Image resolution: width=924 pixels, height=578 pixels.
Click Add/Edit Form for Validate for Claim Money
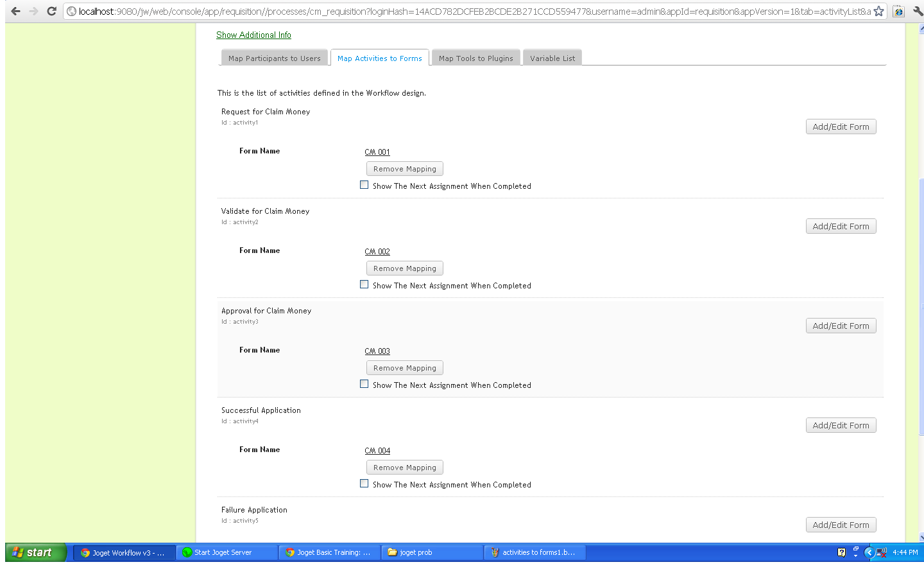point(841,226)
